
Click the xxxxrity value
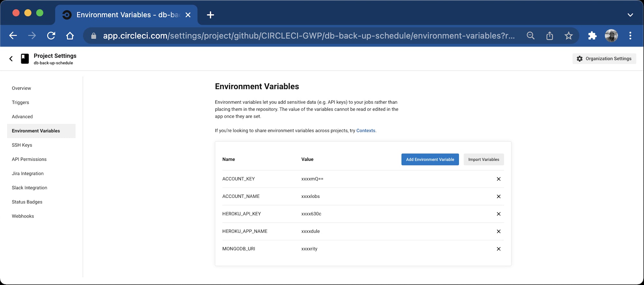[309, 249]
